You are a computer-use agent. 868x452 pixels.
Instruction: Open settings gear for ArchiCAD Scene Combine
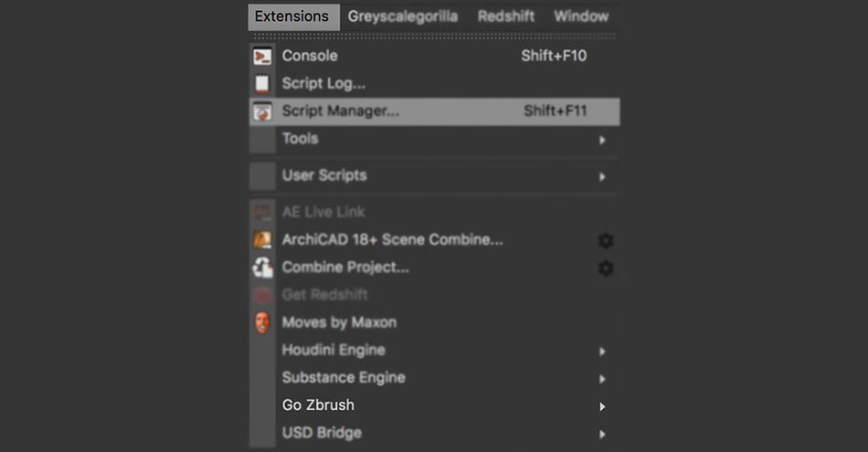606,241
